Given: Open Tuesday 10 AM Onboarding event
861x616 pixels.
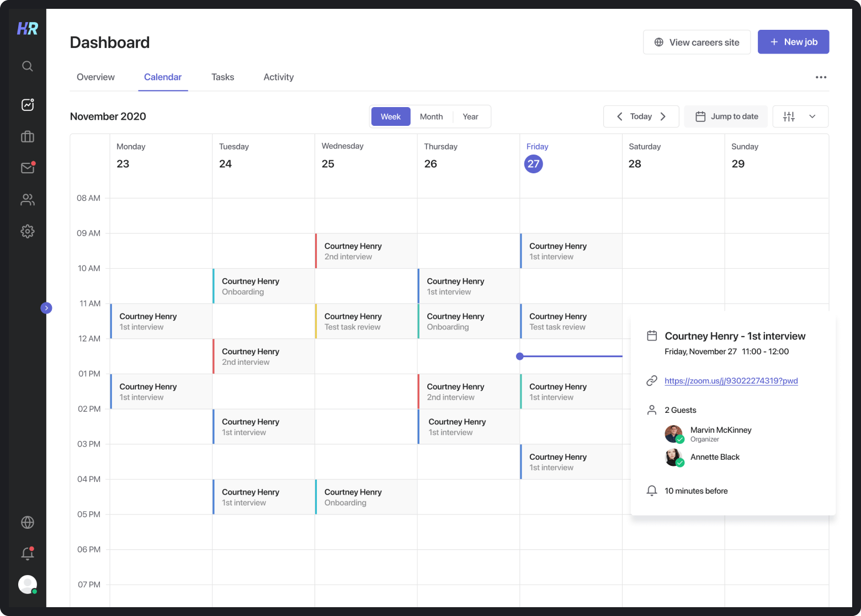Looking at the screenshot, I should tap(263, 286).
